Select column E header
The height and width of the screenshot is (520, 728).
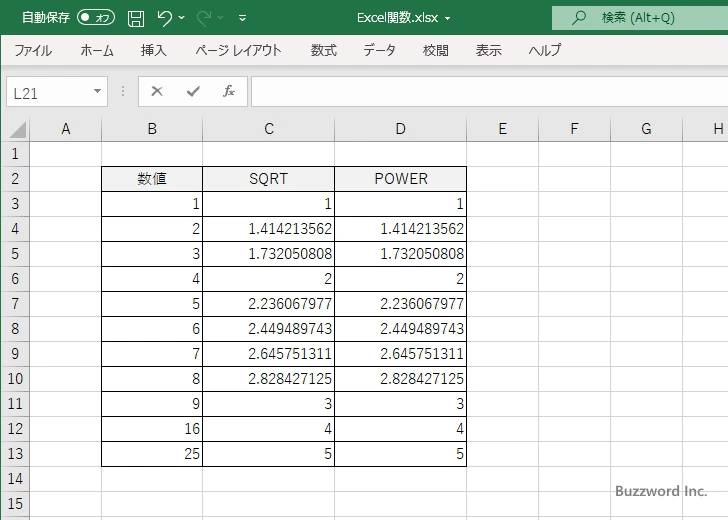[503, 129]
